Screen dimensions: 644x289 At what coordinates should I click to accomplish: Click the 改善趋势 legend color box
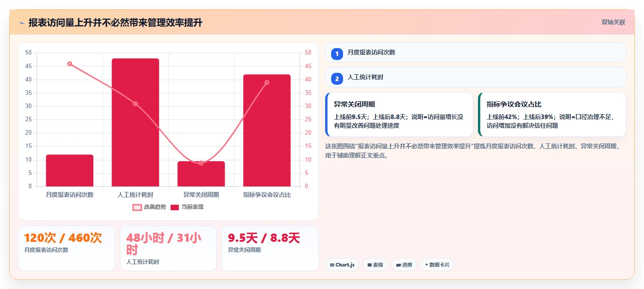[137, 207]
